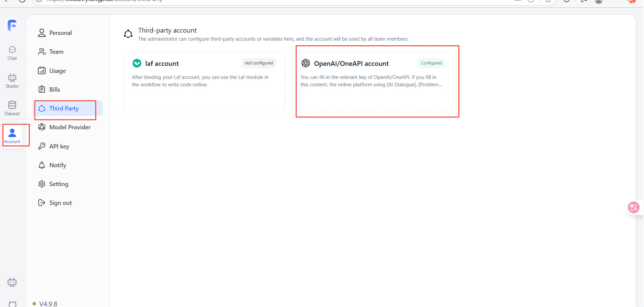Open Copilot from the browser toolbar
Image resolution: width=644 pixels, height=307 pixels.
[632, 2]
